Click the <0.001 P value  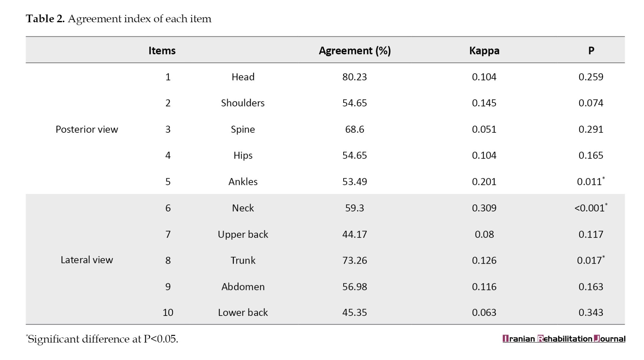[x=590, y=208]
